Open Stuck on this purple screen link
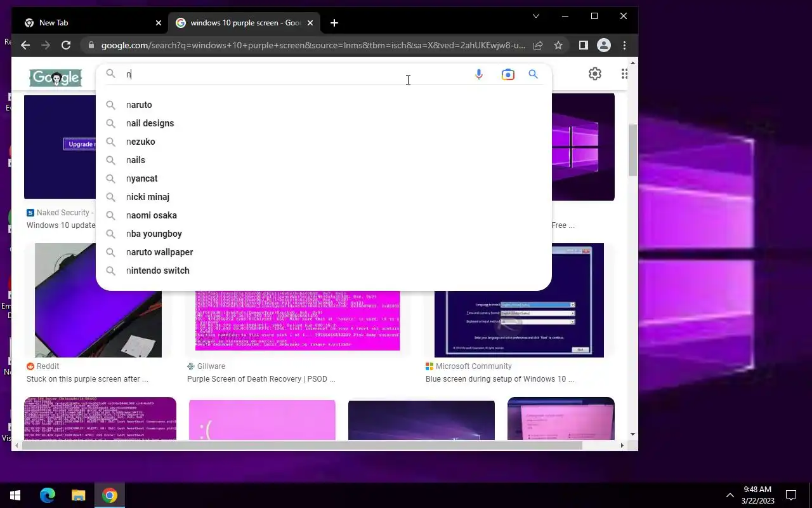Viewport: 812px width, 508px height. point(88,379)
